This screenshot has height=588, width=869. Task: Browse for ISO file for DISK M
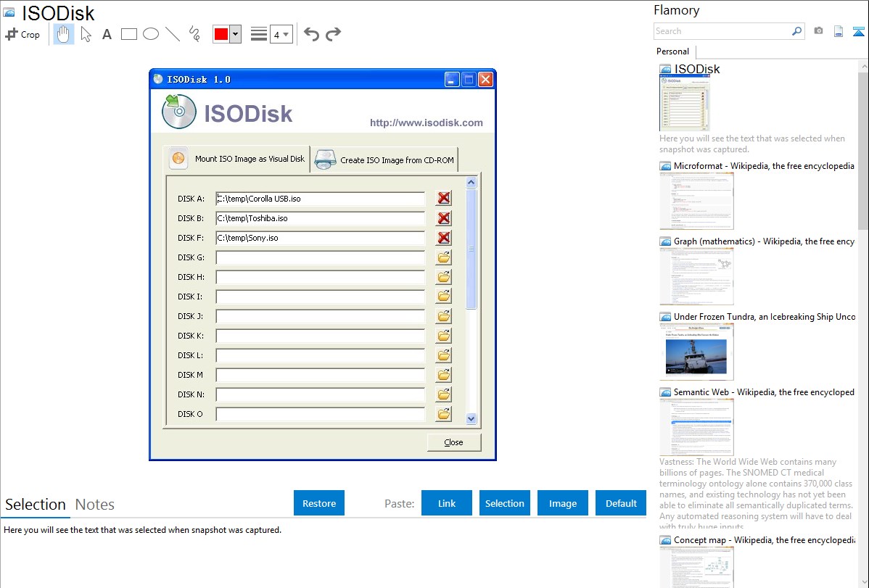(x=443, y=375)
